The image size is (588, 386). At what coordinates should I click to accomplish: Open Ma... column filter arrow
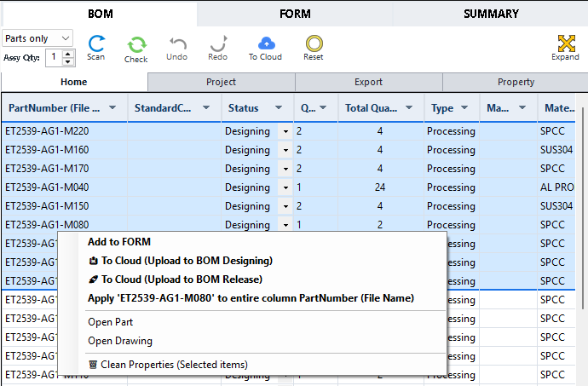click(522, 108)
